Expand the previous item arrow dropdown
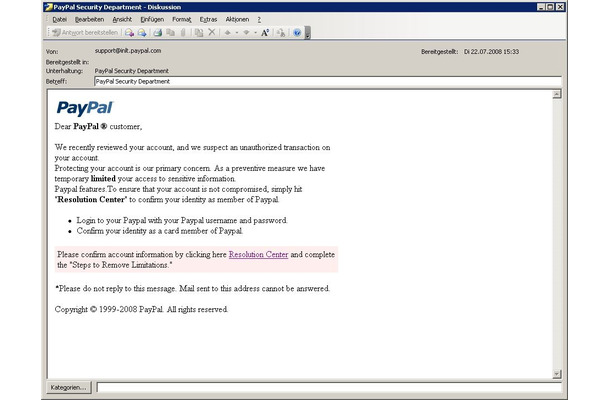Screen dimensions: 610x400 point(237,33)
